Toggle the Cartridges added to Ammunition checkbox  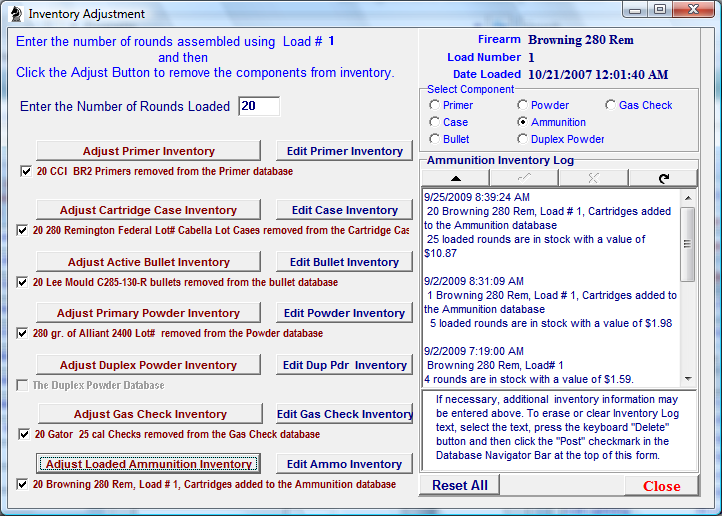pyautogui.click(x=22, y=484)
